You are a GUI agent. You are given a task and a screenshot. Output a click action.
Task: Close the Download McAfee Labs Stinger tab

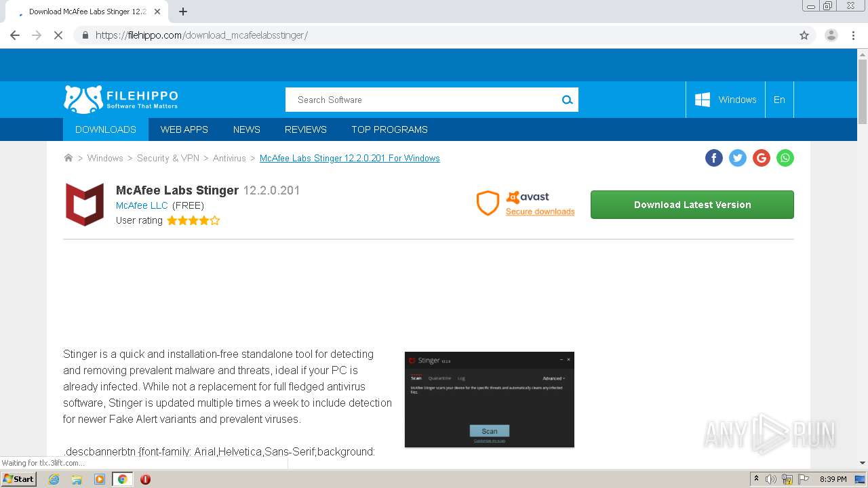pyautogui.click(x=157, y=12)
